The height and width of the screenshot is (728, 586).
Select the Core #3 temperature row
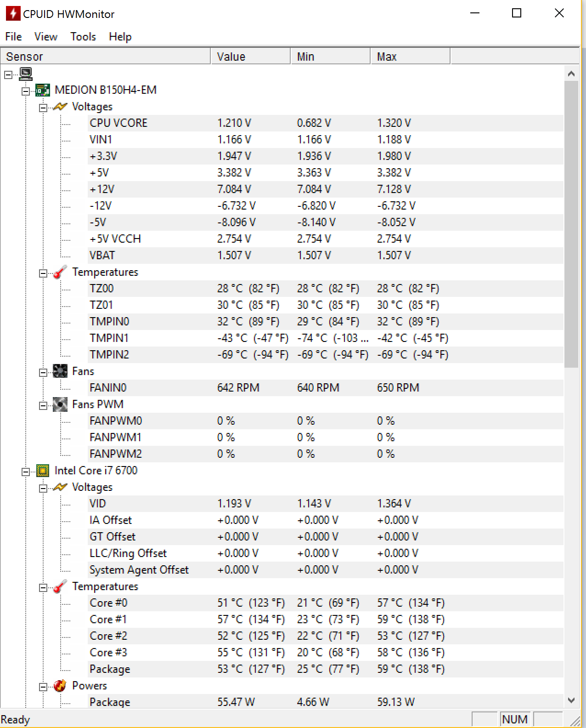[326, 653]
